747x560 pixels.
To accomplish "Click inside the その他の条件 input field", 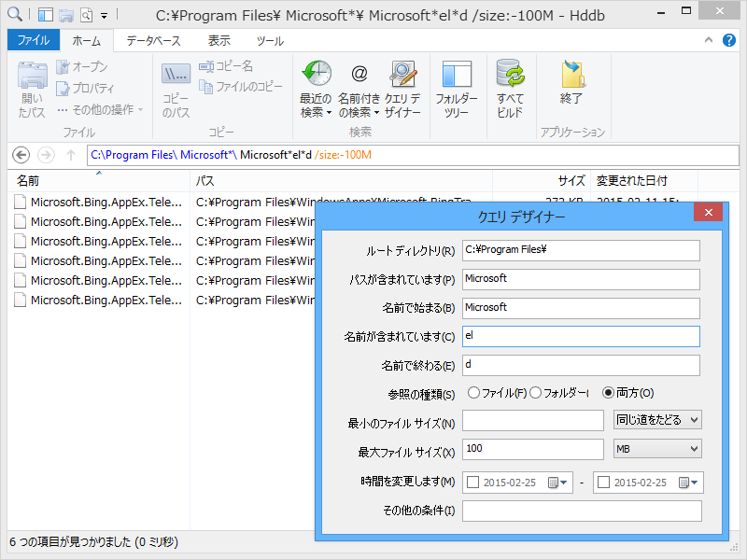I will (x=581, y=511).
